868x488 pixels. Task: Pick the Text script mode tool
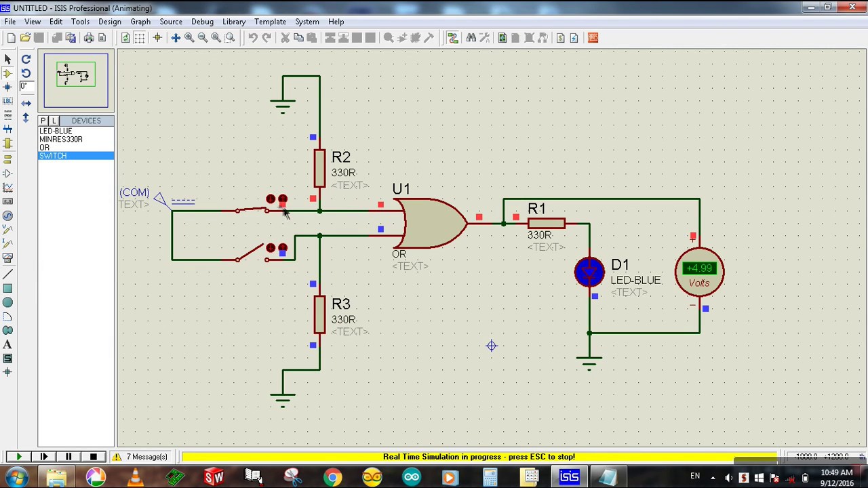(x=8, y=115)
